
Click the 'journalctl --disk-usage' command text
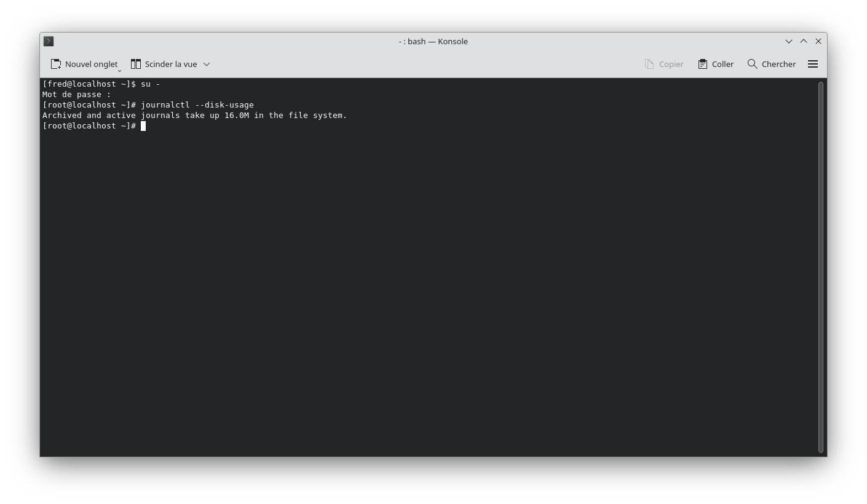197,105
